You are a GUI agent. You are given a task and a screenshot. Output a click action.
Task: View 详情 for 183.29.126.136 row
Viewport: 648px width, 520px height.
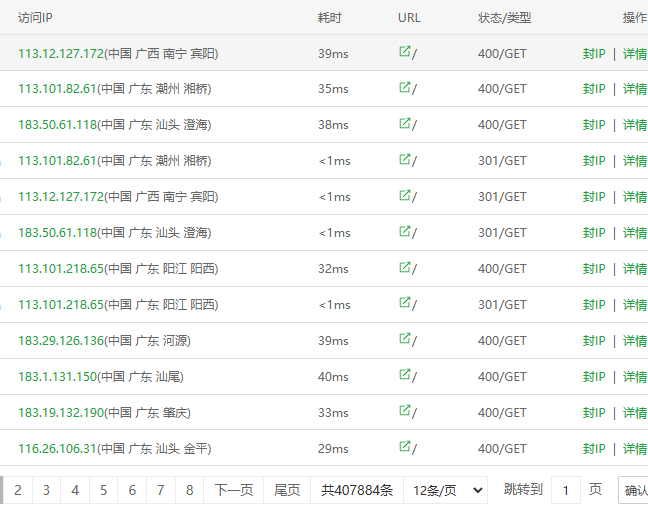click(x=635, y=341)
